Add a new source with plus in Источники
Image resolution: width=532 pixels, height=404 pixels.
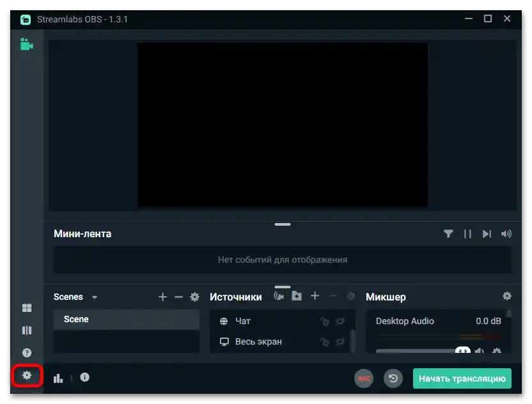315,296
